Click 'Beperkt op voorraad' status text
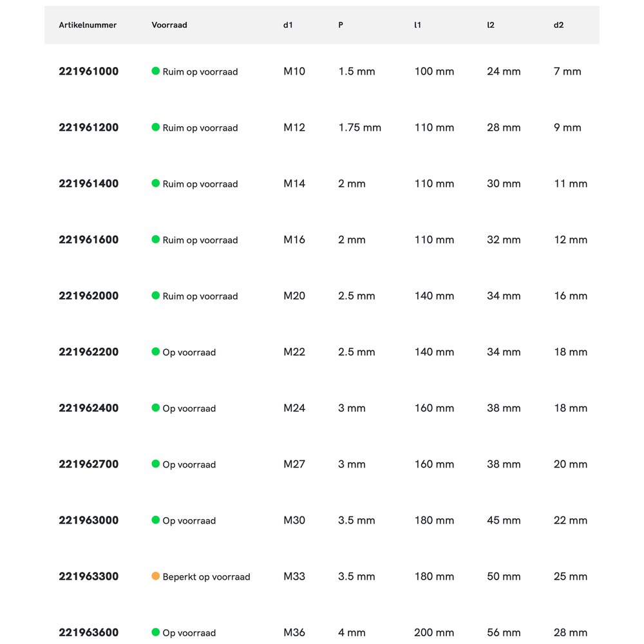 [x=206, y=576]
